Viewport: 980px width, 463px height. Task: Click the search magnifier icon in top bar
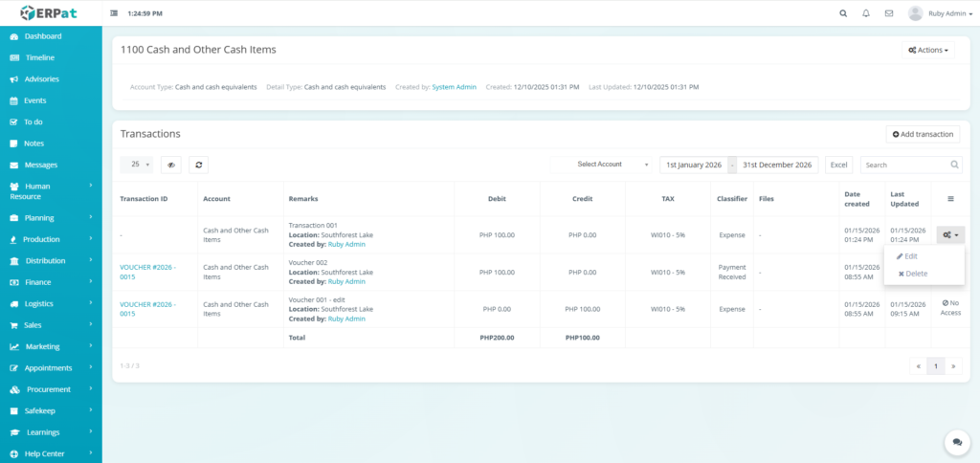click(x=842, y=13)
